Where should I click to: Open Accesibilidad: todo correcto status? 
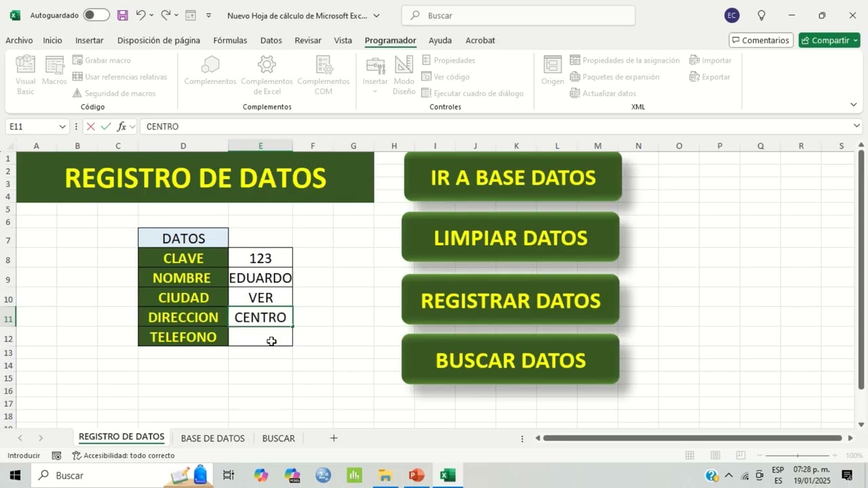pos(123,455)
